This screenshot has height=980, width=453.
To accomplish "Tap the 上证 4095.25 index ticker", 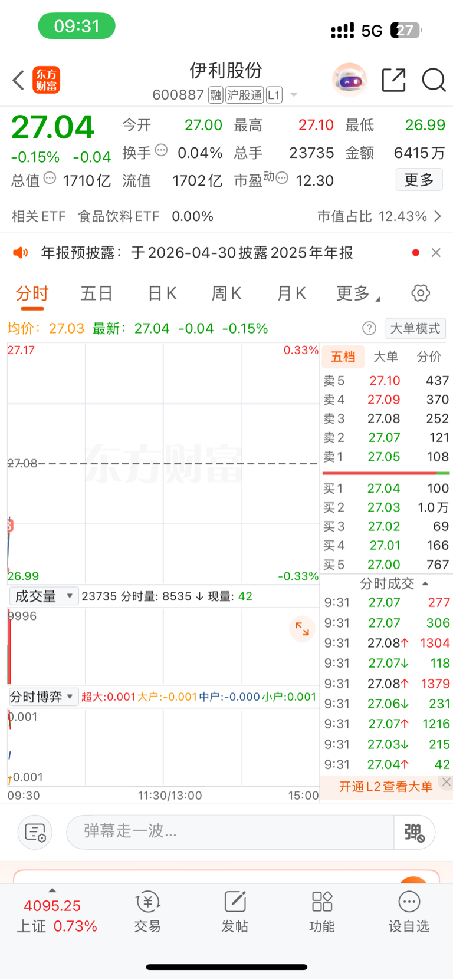I will [x=57, y=916].
